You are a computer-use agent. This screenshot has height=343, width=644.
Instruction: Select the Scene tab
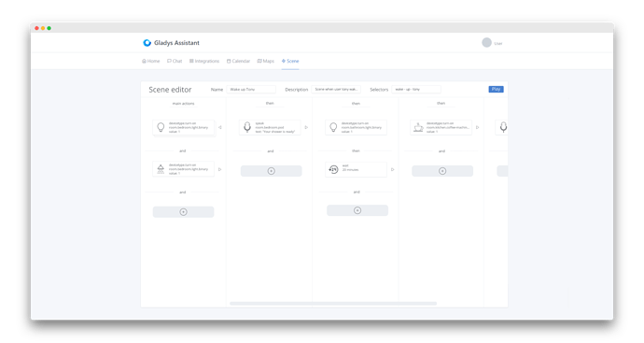point(290,61)
